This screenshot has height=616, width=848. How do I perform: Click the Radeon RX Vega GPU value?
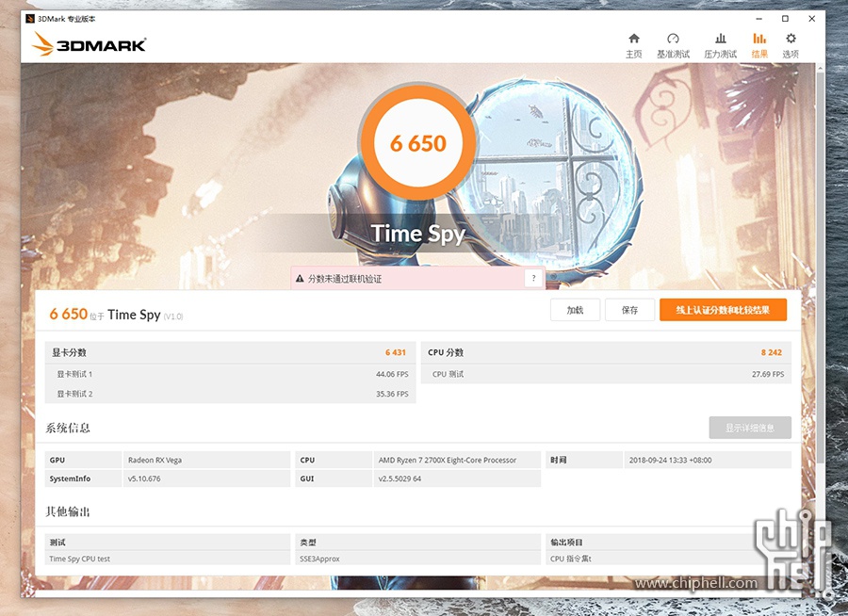pyautogui.click(x=155, y=461)
